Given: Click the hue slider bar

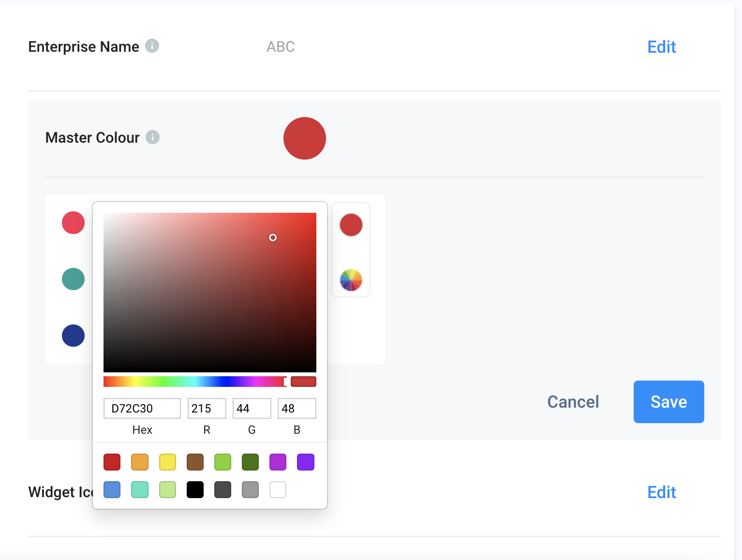Looking at the screenshot, I should (195, 382).
